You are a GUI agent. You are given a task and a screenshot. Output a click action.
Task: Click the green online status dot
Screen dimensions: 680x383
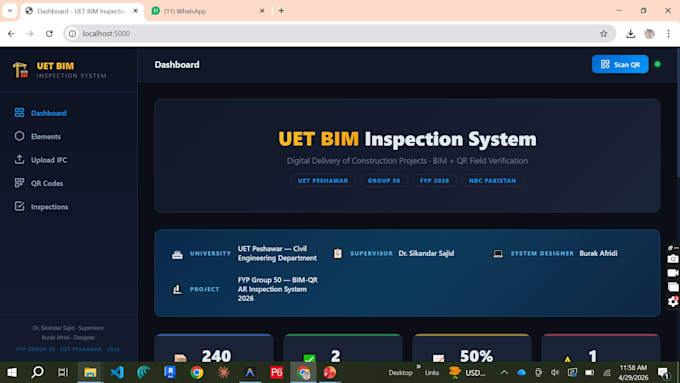[657, 64]
